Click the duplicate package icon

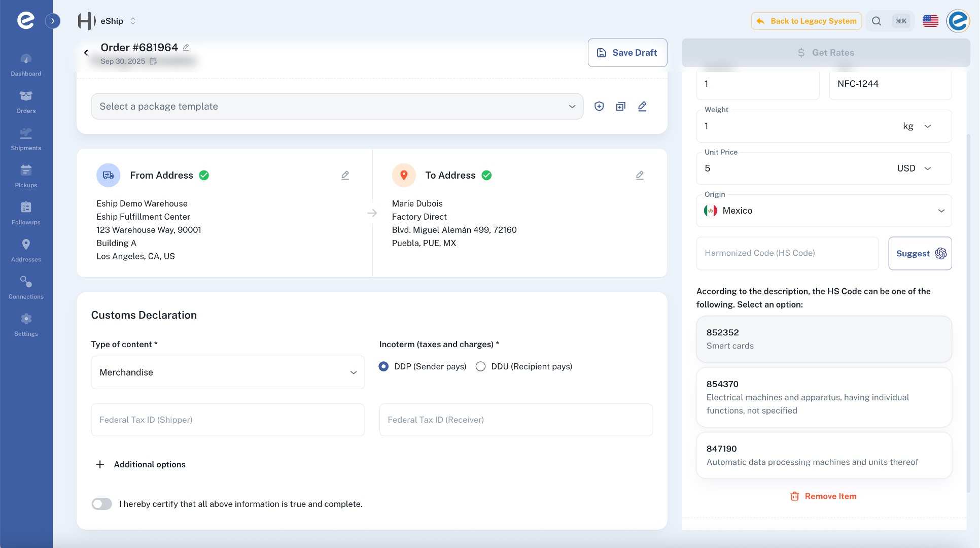point(620,107)
